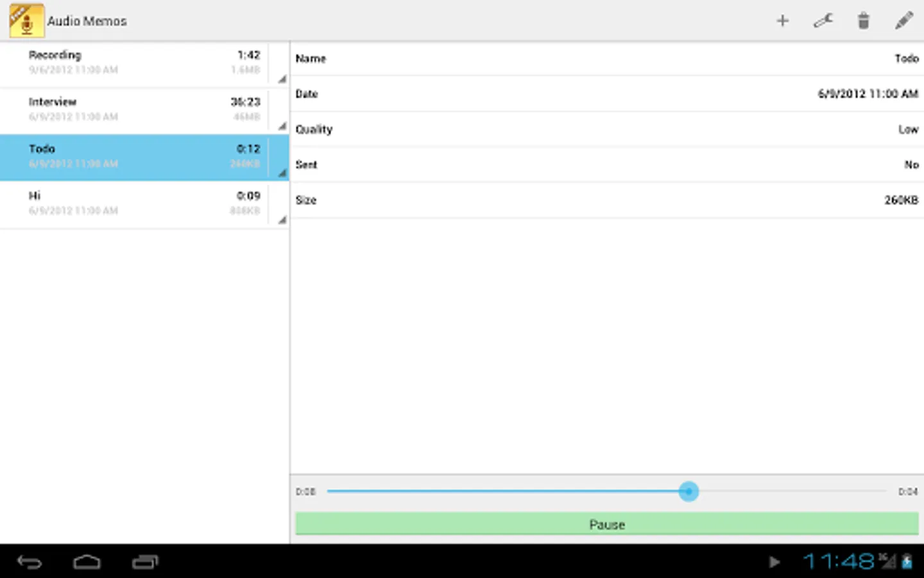Tap the battery icon in status bar
924x578 pixels.
907,561
